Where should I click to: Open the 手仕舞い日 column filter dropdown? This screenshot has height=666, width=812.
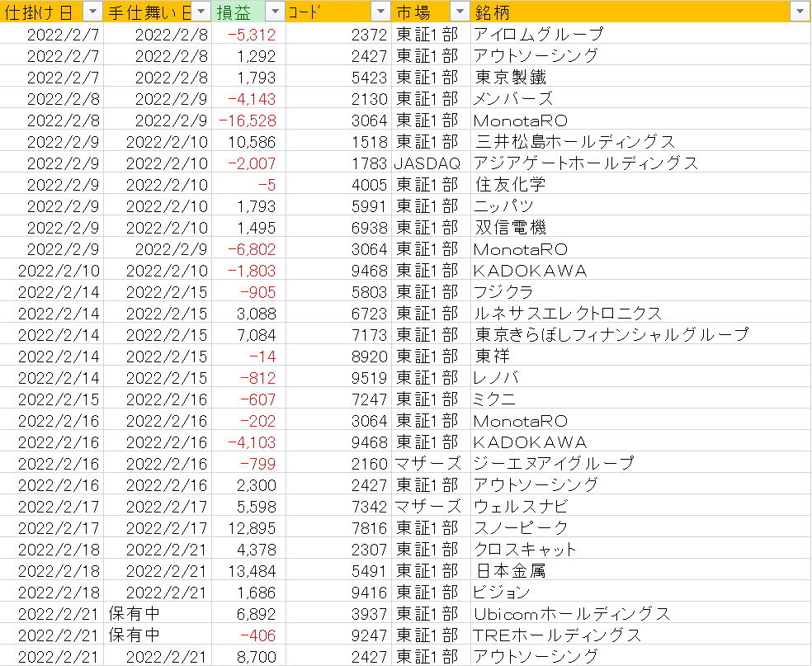click(201, 12)
